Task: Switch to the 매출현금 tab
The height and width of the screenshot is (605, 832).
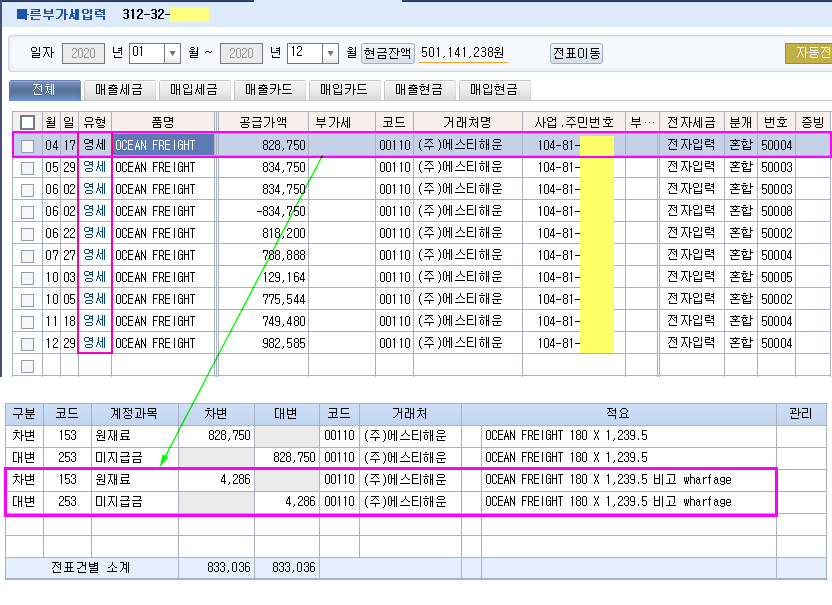Action: click(x=419, y=90)
